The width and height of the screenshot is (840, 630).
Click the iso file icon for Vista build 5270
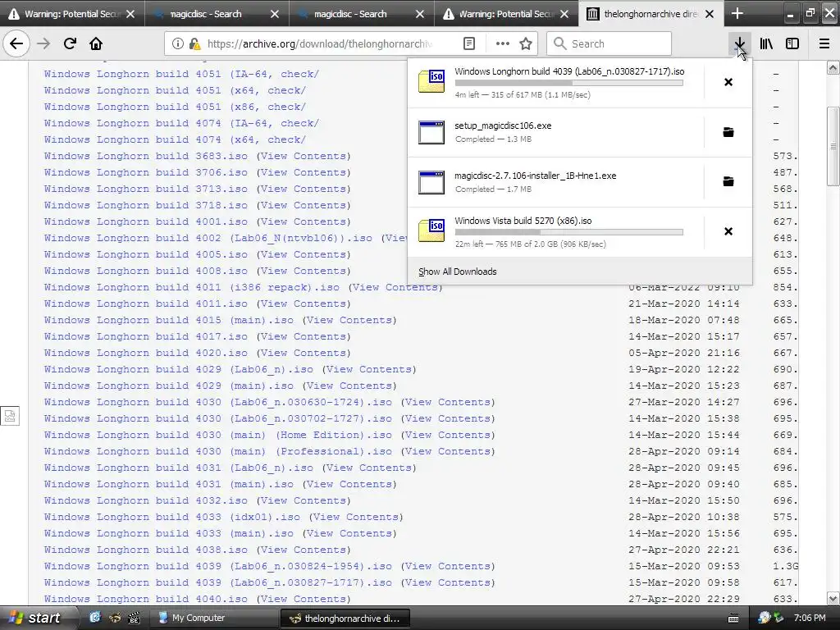431,231
